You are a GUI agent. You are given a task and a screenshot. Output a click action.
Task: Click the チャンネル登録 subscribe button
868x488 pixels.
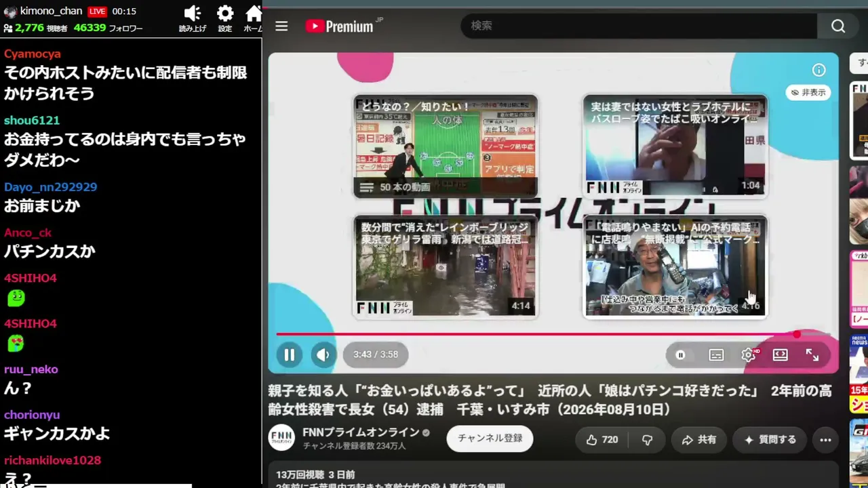pyautogui.click(x=490, y=439)
